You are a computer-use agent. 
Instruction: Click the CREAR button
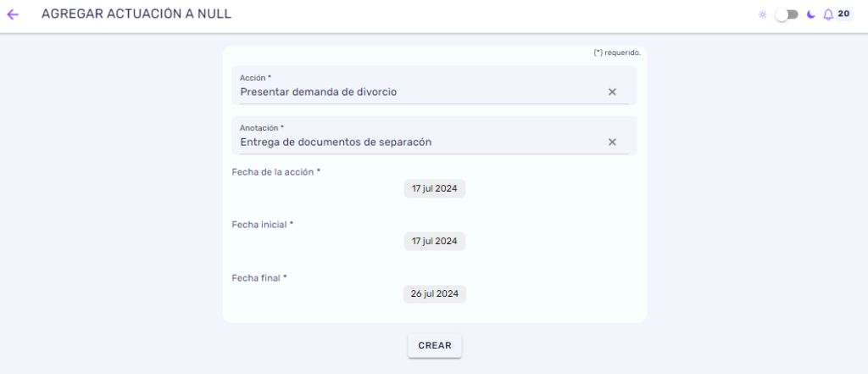(x=435, y=346)
